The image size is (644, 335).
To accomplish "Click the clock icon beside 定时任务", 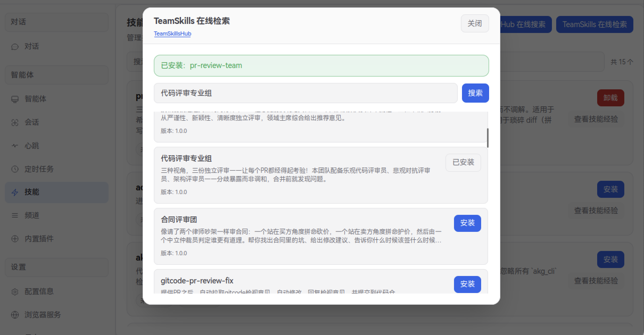I will (15, 169).
